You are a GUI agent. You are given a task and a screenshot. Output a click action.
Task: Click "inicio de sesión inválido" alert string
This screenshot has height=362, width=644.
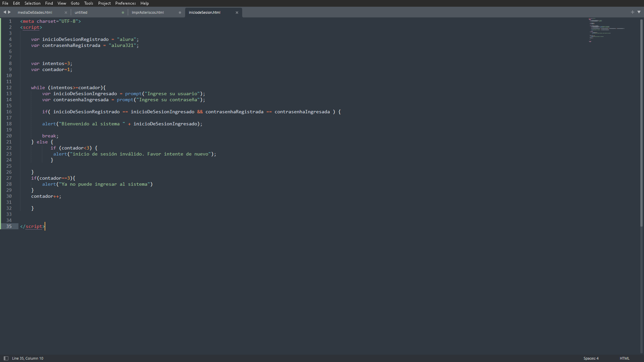(141, 154)
